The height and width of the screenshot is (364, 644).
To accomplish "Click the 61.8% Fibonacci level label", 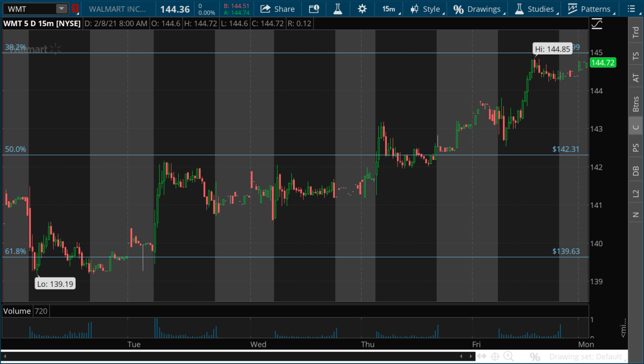I will [16, 251].
